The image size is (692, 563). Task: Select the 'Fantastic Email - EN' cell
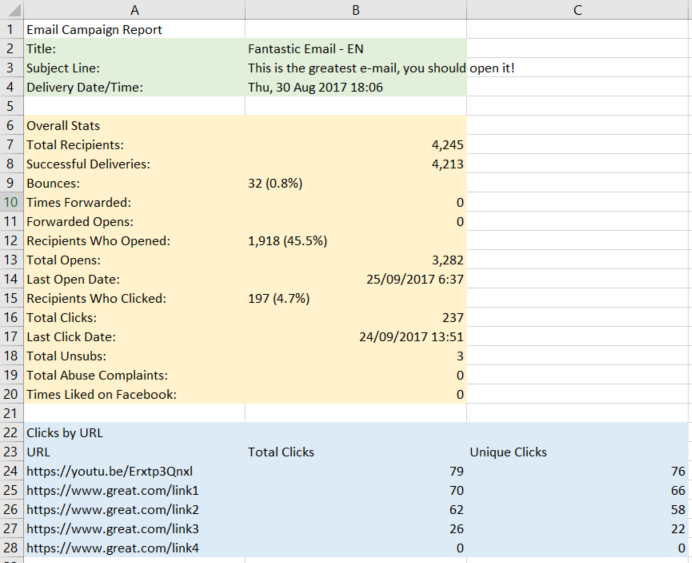click(x=356, y=49)
